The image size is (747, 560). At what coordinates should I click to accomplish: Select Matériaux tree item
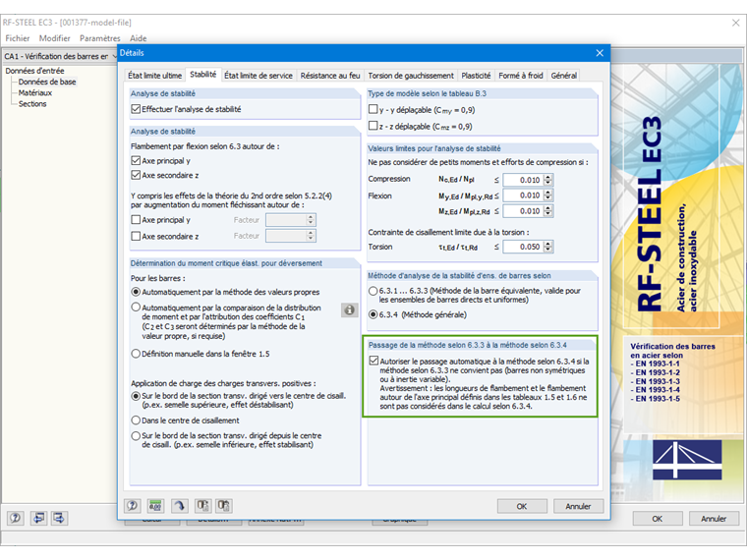pos(35,93)
